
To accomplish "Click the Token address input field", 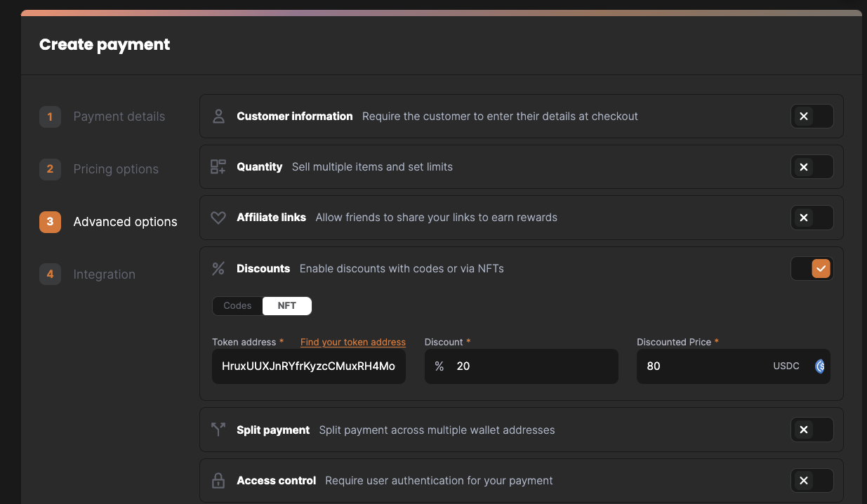I will pos(309,366).
